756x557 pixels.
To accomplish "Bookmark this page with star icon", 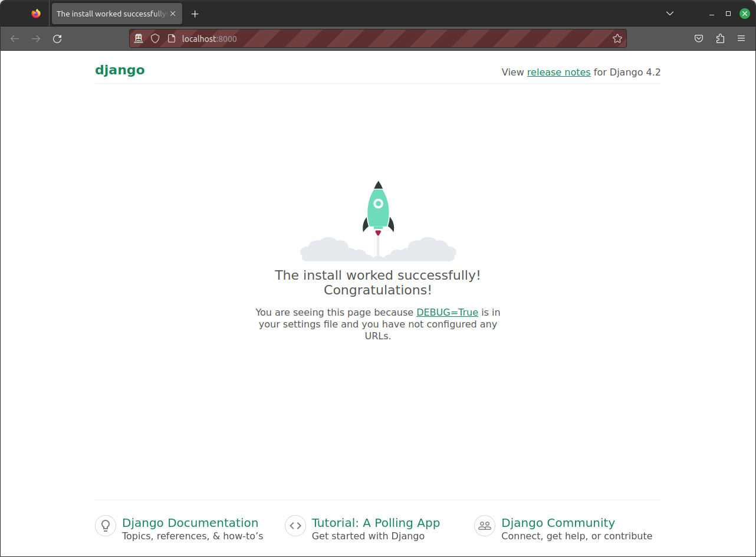I will (x=617, y=39).
